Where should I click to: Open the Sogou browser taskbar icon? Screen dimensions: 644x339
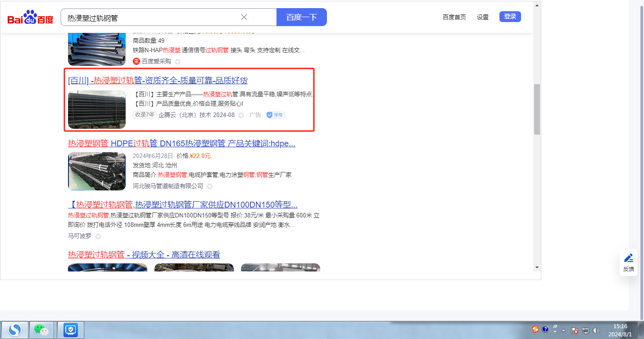15,330
